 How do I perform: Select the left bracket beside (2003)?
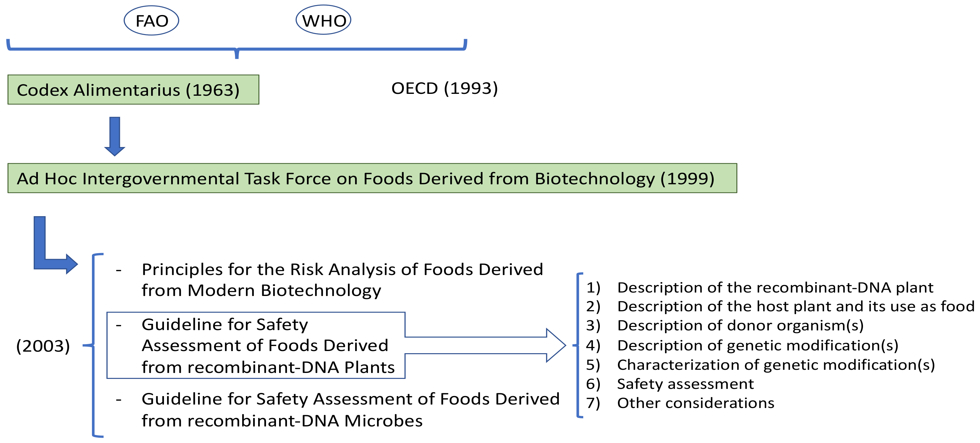coord(94,345)
